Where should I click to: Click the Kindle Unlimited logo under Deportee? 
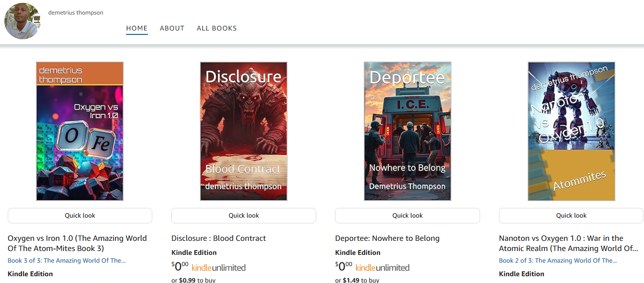pyautogui.click(x=382, y=267)
